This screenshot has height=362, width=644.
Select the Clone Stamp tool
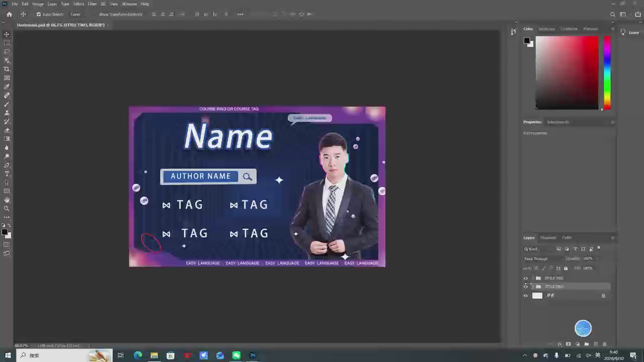pyautogui.click(x=7, y=113)
